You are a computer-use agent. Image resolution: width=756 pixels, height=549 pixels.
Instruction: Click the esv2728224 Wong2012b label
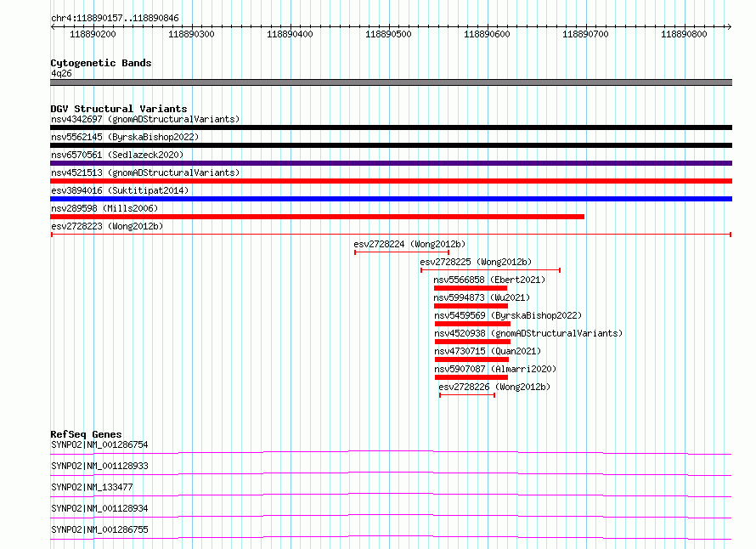tap(409, 244)
